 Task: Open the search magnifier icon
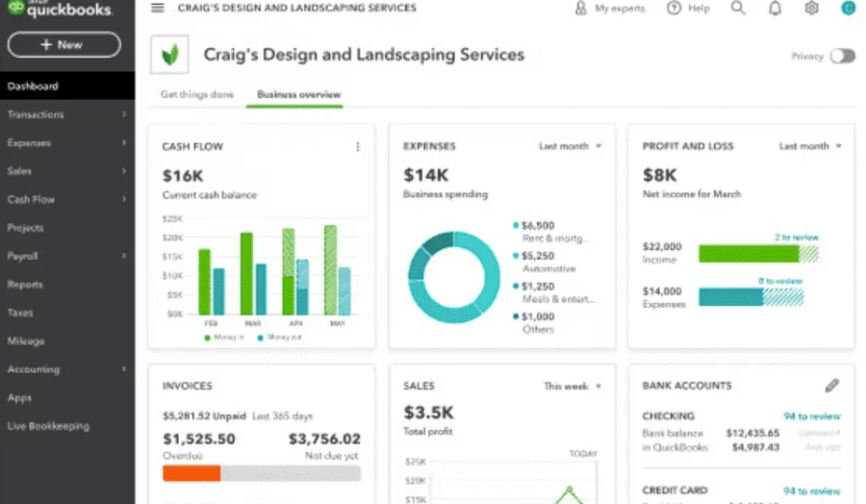point(738,8)
